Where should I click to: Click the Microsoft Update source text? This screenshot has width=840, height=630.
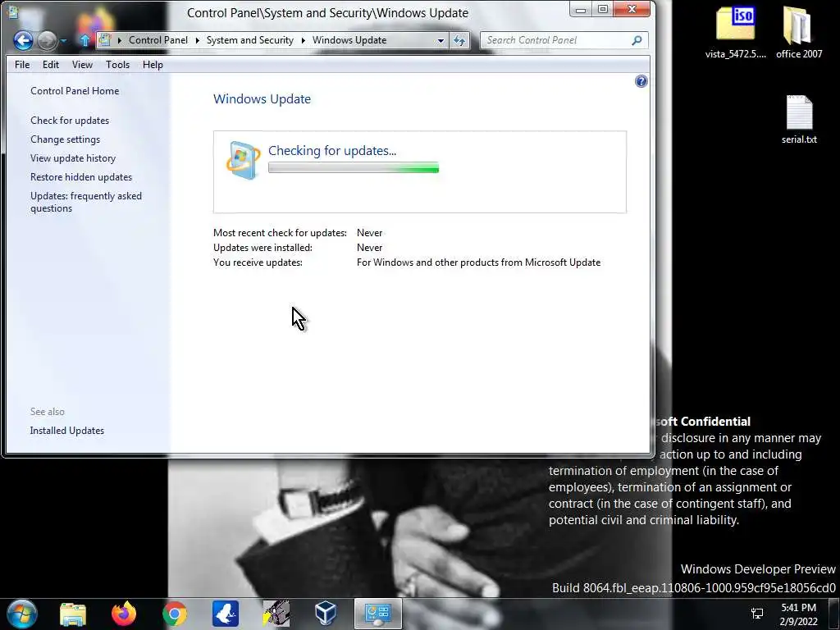[478, 262]
